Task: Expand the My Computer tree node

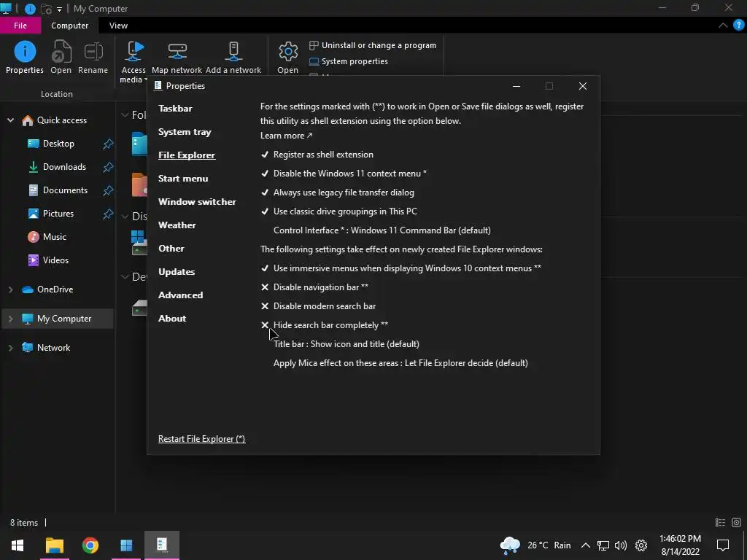Action: coord(10,318)
